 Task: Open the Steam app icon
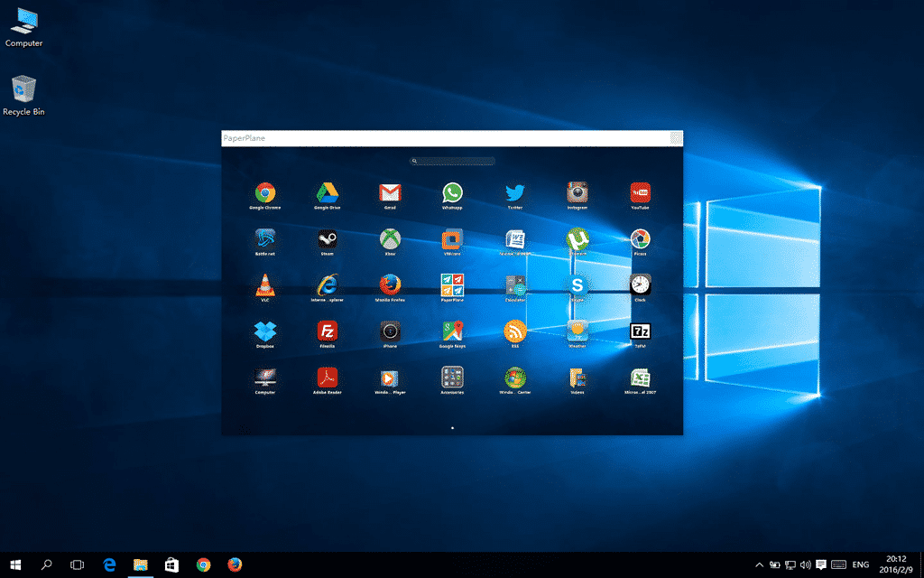[x=327, y=239]
